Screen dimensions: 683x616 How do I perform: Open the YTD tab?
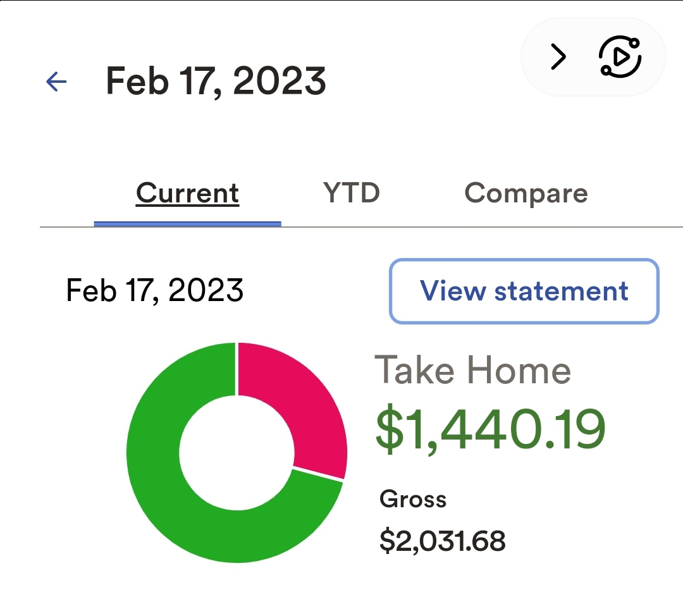[352, 193]
